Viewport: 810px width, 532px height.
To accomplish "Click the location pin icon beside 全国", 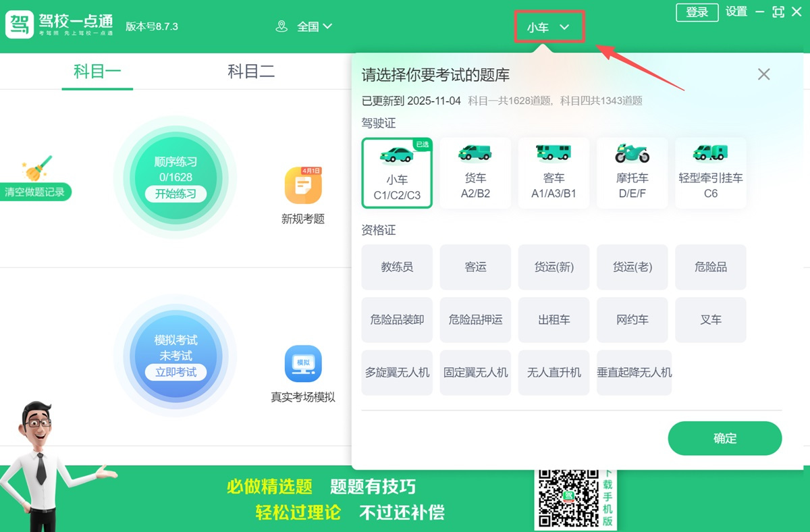I will (x=282, y=26).
